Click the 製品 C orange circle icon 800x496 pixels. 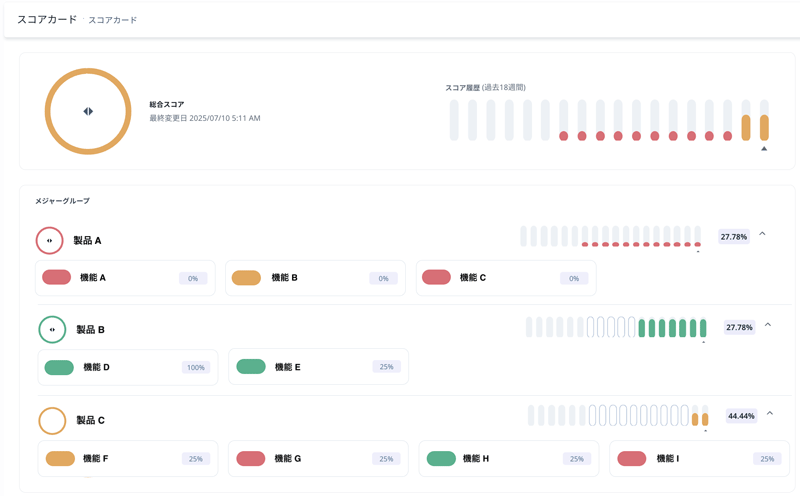pyautogui.click(x=52, y=420)
